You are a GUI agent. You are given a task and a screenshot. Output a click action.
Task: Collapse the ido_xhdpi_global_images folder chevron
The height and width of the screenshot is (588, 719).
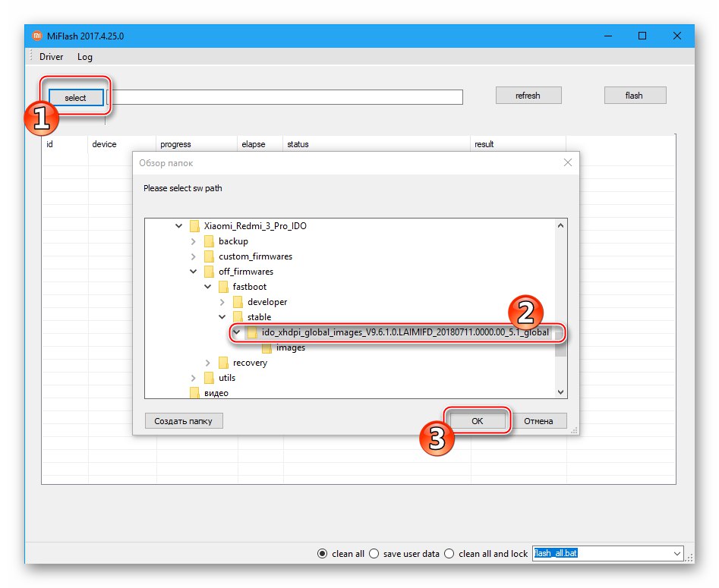click(237, 332)
